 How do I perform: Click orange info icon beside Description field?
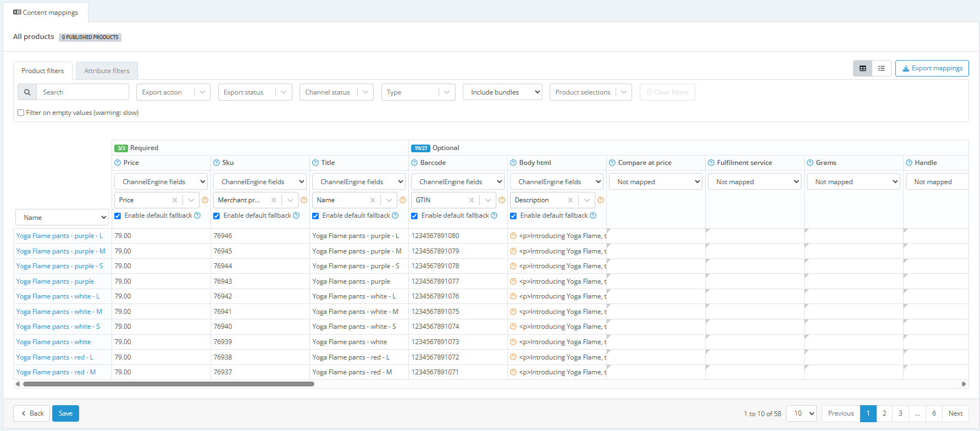(601, 200)
